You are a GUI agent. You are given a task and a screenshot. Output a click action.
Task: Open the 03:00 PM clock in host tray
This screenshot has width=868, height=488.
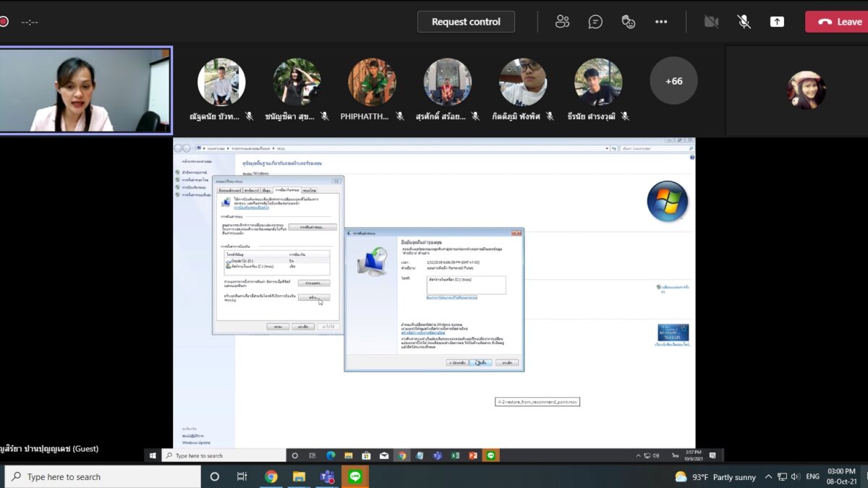click(841, 476)
